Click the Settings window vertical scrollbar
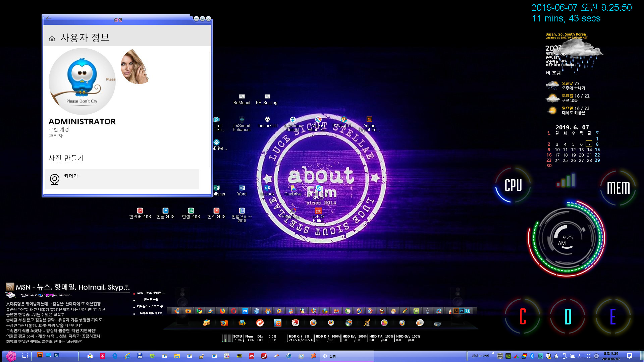644x362 pixels. (210, 109)
